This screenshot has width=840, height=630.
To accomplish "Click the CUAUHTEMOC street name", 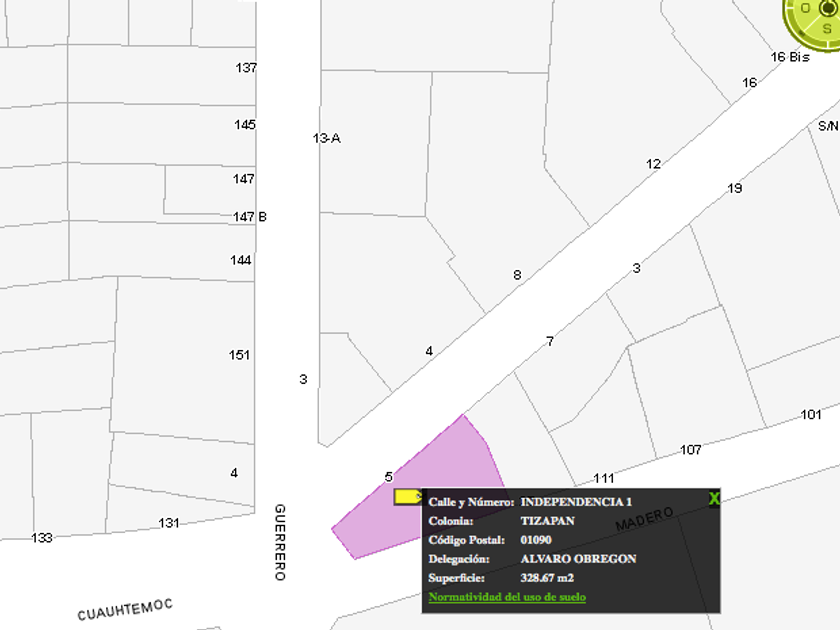I will (x=125, y=610).
